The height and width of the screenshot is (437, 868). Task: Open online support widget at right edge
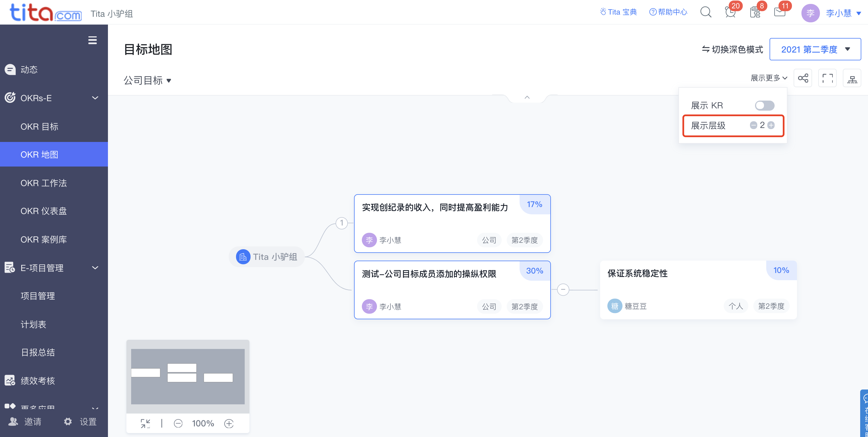pos(864,414)
